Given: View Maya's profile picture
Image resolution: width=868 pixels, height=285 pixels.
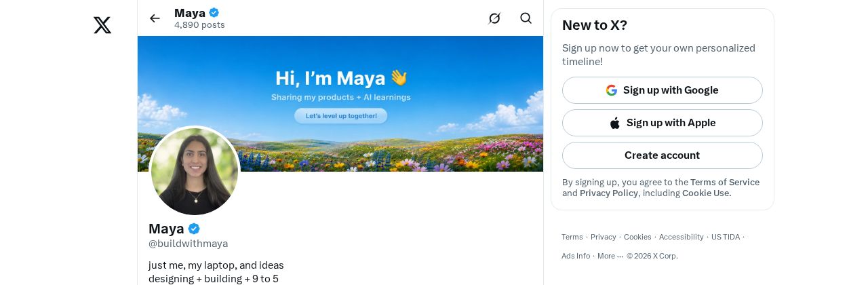Looking at the screenshot, I should (x=195, y=172).
